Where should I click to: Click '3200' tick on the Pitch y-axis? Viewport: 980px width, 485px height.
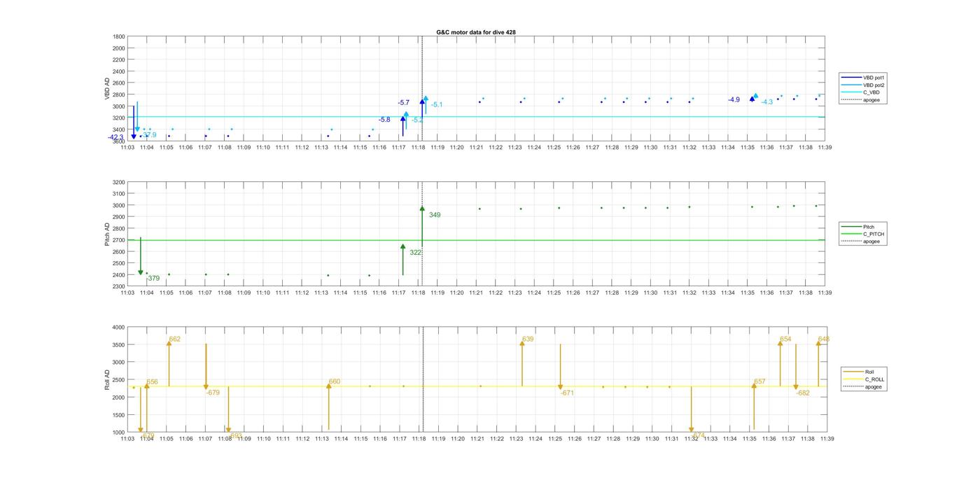click(118, 182)
